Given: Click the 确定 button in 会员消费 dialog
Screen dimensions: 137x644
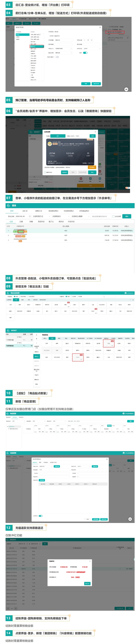Looking at the screenshot, I should [92, 172].
